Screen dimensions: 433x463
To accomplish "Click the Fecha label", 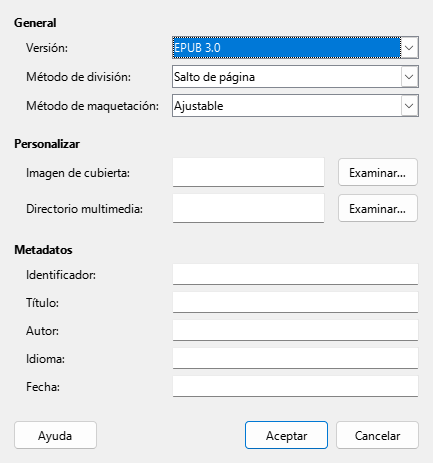I will pyautogui.click(x=43, y=387).
